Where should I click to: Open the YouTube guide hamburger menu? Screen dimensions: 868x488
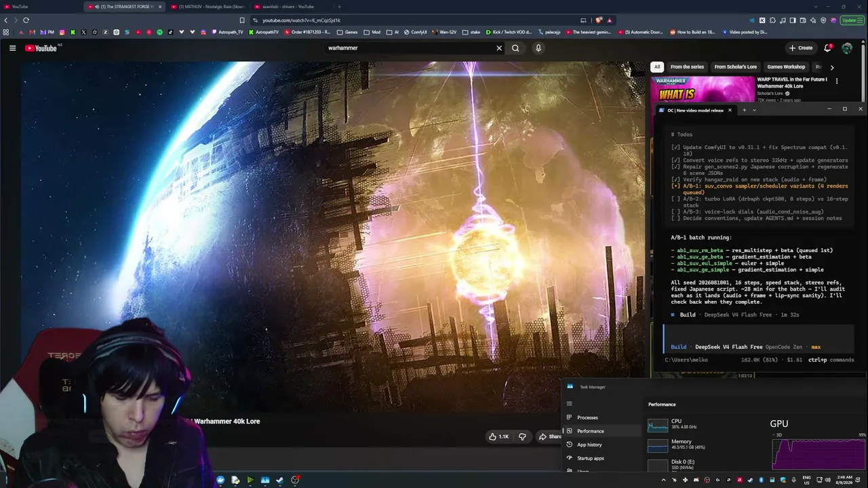pyautogui.click(x=12, y=48)
